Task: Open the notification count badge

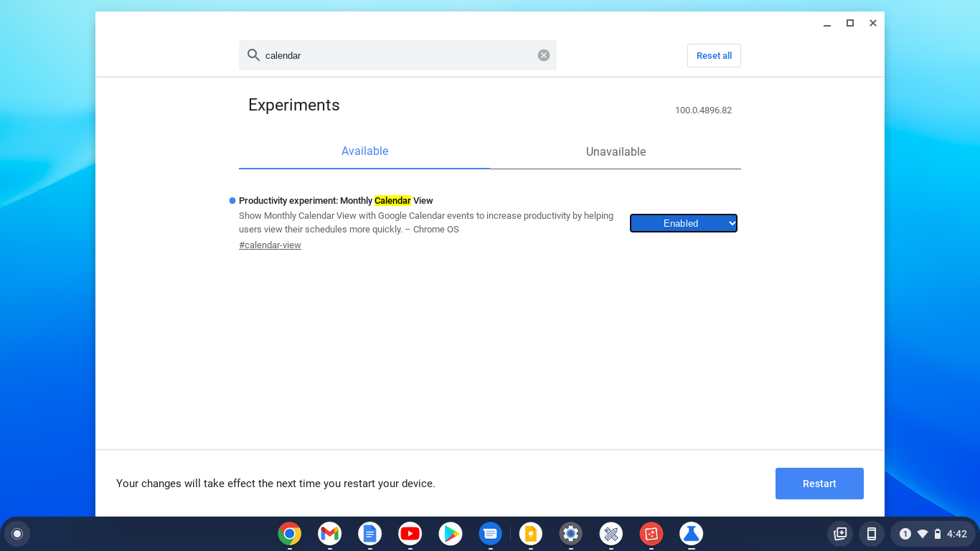Action: pyautogui.click(x=905, y=534)
